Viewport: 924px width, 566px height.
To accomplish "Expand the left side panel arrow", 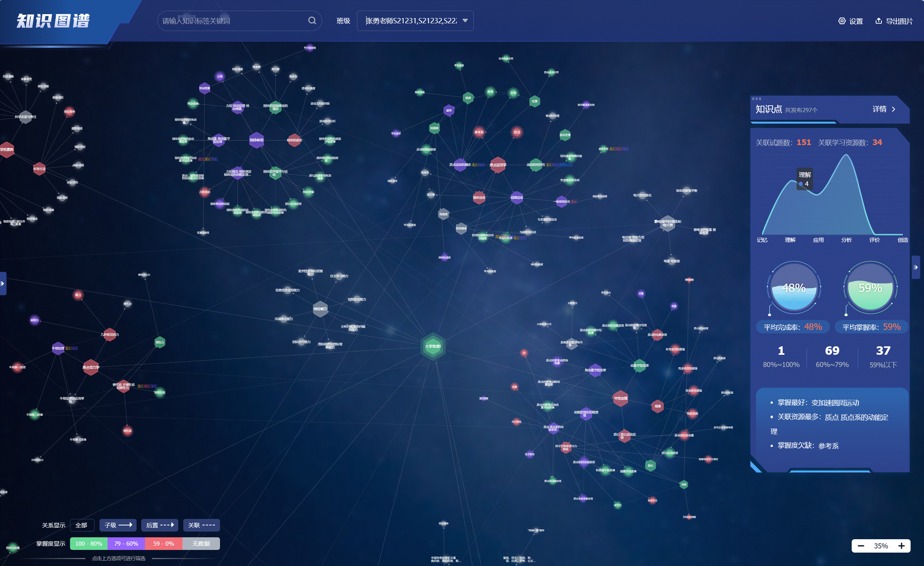I will click(3, 284).
